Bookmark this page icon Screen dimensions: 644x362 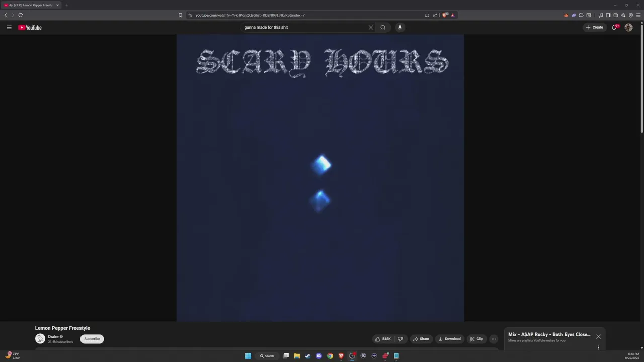tap(180, 15)
